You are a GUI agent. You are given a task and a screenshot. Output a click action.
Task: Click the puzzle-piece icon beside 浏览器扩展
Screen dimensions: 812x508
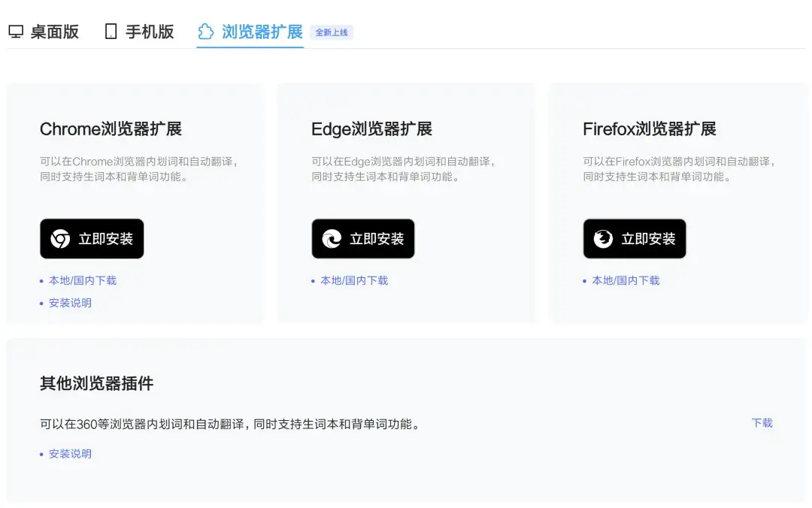click(x=205, y=32)
